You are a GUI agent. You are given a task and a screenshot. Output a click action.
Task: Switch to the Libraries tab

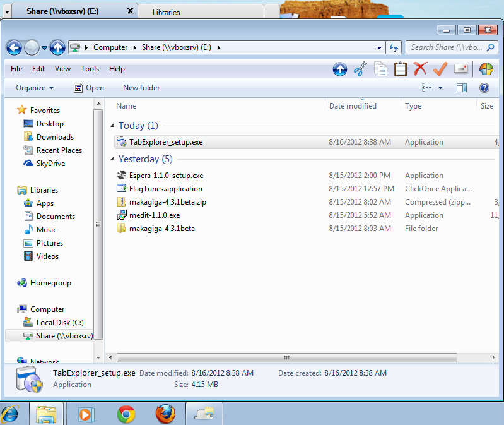[167, 12]
